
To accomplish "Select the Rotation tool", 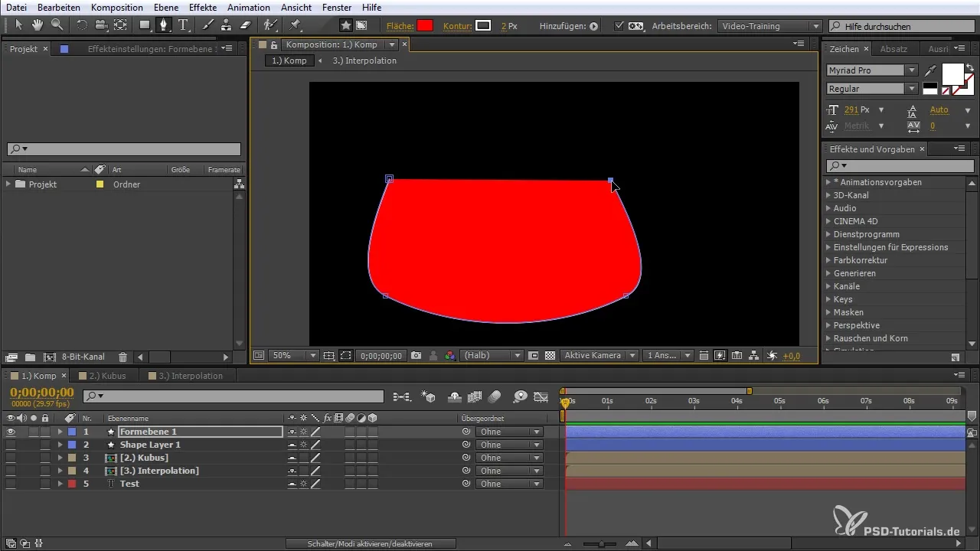I will pyautogui.click(x=82, y=25).
